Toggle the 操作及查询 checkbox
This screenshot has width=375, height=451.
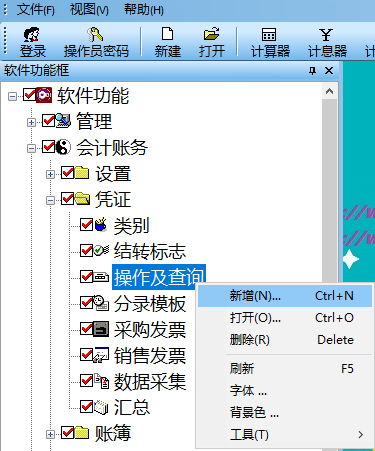pos(86,277)
